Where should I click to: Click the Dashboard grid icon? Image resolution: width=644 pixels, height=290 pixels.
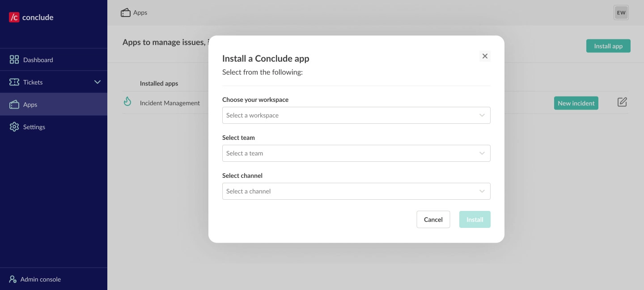(x=14, y=60)
